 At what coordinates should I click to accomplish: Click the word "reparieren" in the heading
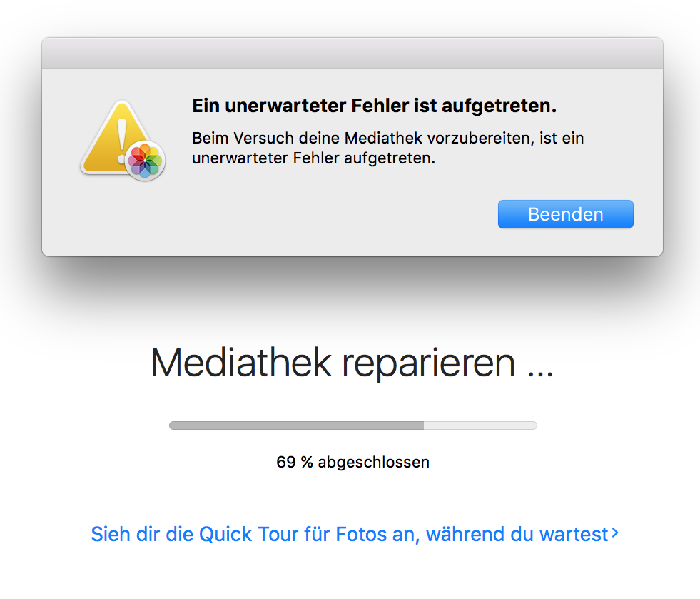click(x=428, y=363)
